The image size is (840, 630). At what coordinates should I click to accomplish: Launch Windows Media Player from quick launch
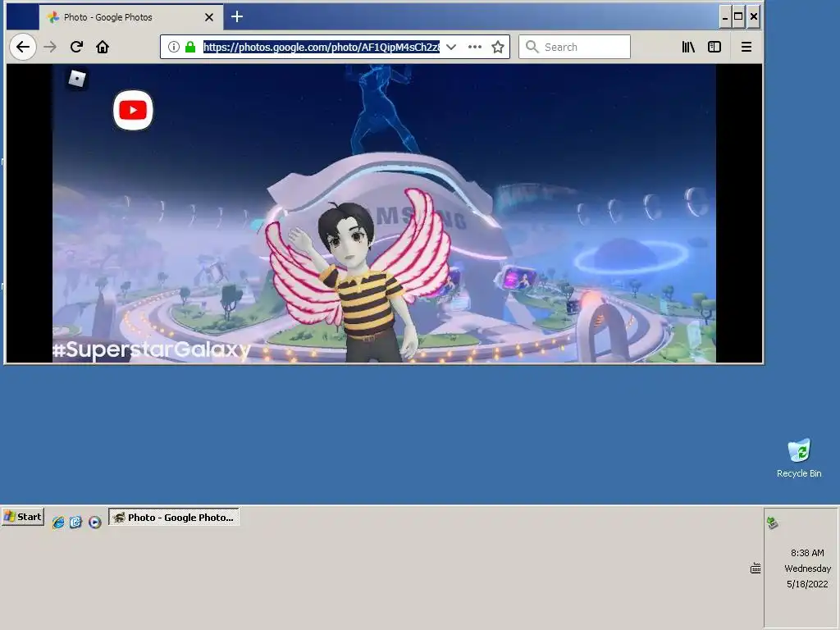(x=95, y=522)
